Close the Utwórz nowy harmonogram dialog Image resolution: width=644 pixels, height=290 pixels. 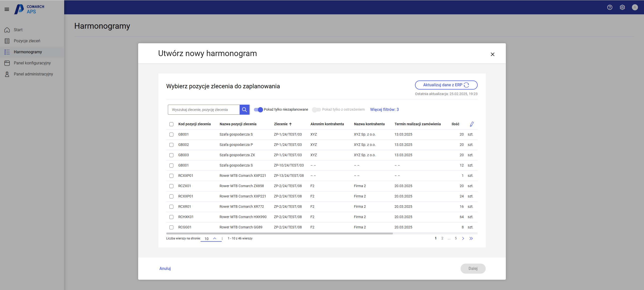(493, 54)
